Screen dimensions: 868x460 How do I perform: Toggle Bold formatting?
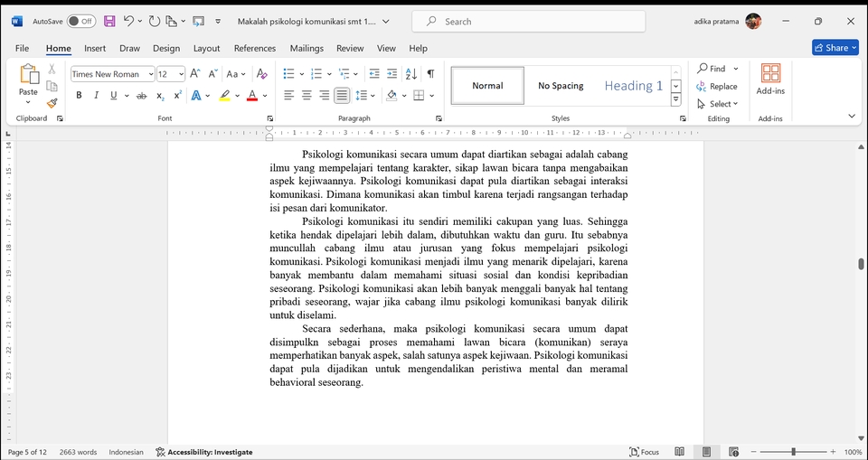(79, 96)
